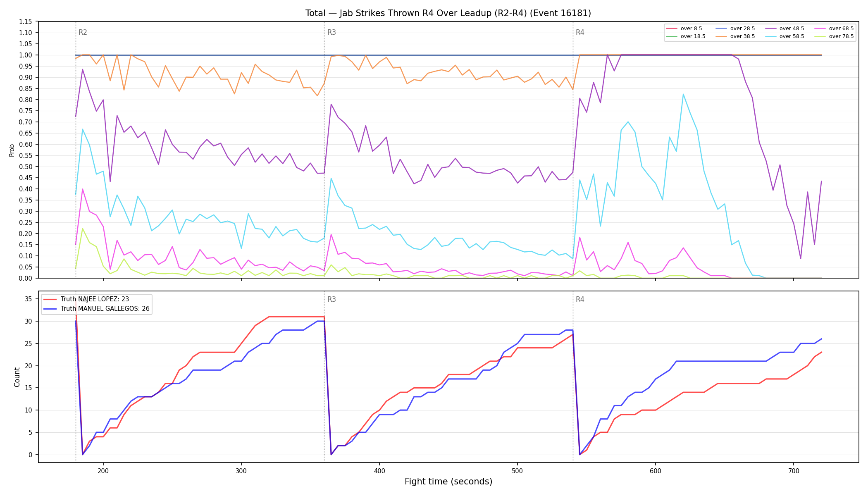The image size is (868, 496).
Task: Select the 'over 48.5' legend entry
Action: (x=785, y=29)
